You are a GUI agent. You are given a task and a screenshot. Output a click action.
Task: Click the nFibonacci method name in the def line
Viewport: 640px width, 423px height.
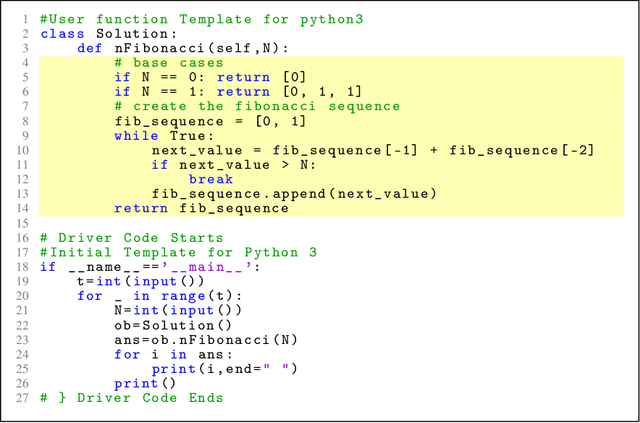point(147,48)
